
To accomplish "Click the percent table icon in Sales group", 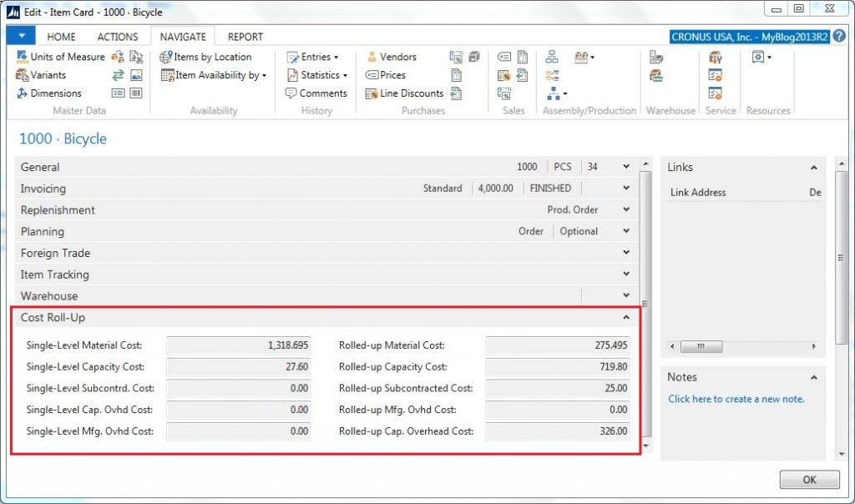I will click(x=503, y=75).
